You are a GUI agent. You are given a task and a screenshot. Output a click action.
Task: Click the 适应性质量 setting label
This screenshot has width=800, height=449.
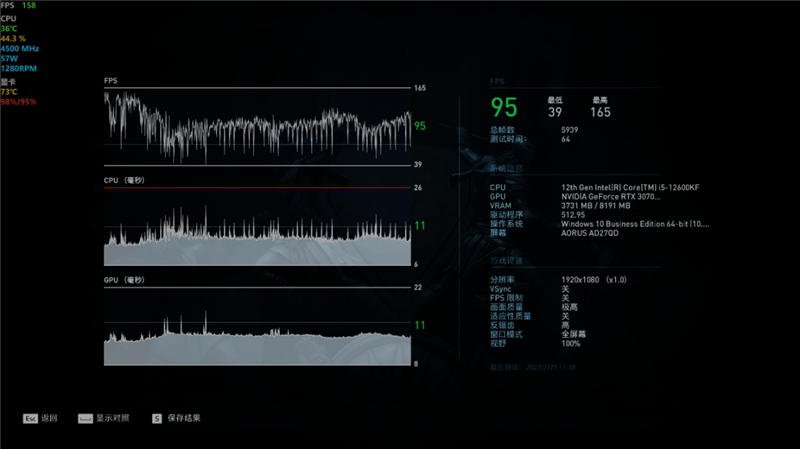coord(510,316)
